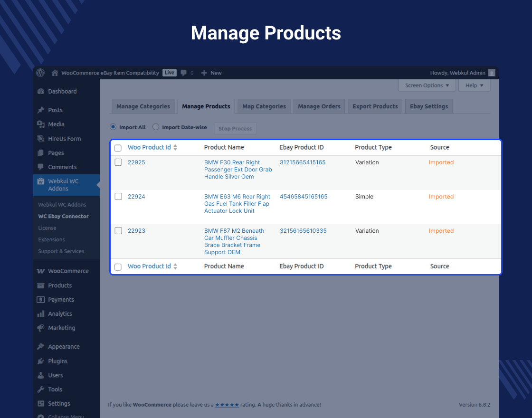Open Webkul WC Addons submenu entry
Image resolution: width=532 pixels, height=418 pixels.
click(62, 205)
